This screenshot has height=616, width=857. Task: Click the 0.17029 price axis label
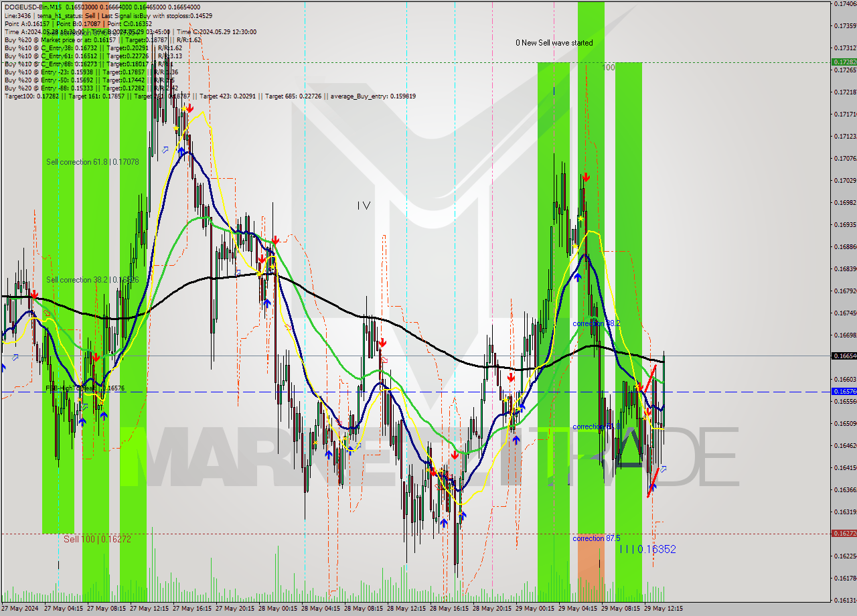tap(846, 180)
